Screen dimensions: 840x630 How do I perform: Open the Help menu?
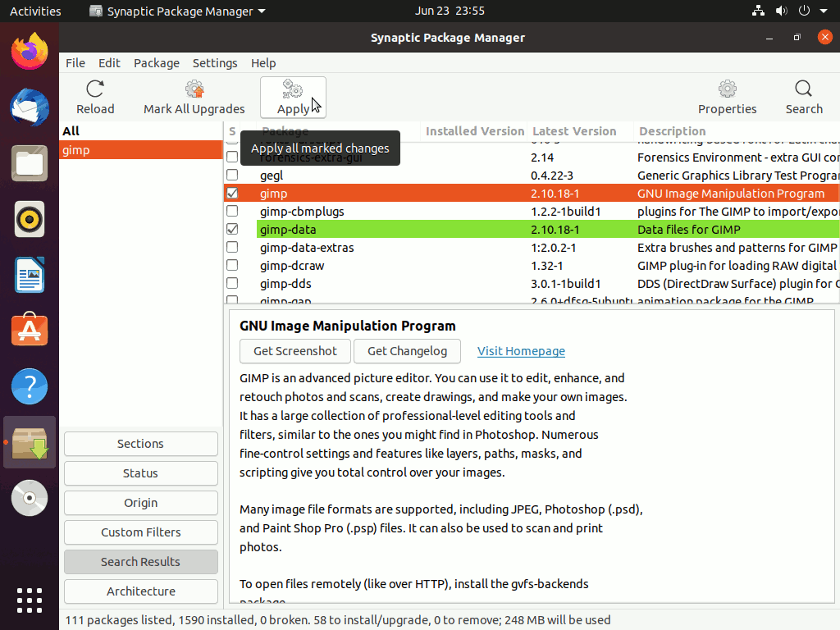pos(263,62)
